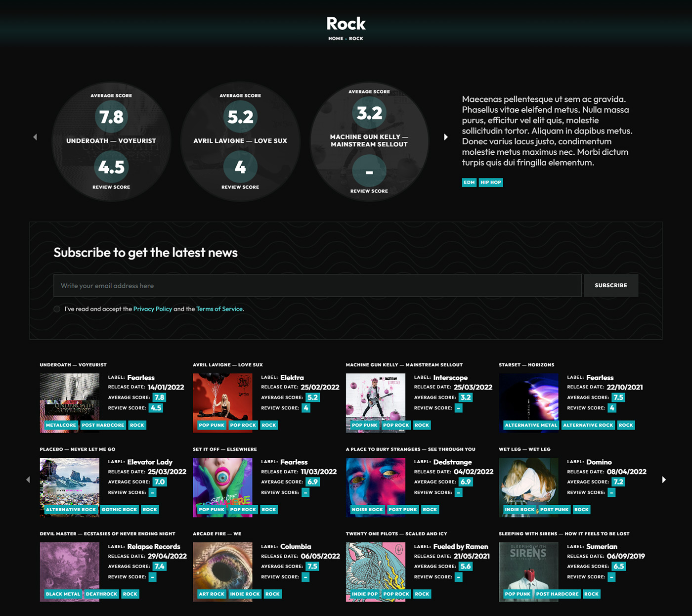This screenshot has width=692, height=616.
Task: Go to next page of album grid
Action: point(664,480)
